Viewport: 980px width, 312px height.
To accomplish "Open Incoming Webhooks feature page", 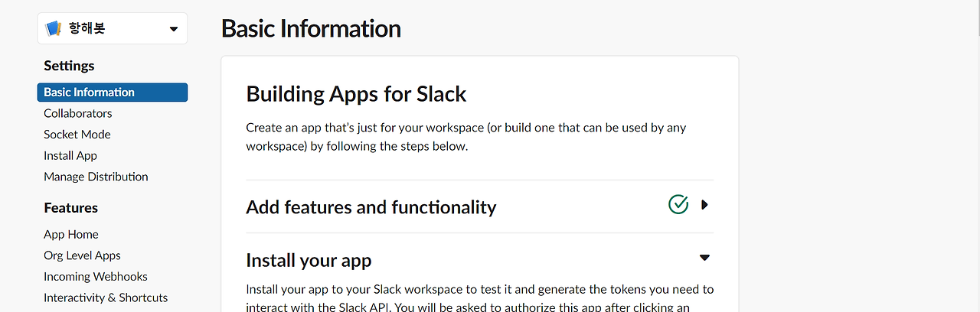I will 96,277.
